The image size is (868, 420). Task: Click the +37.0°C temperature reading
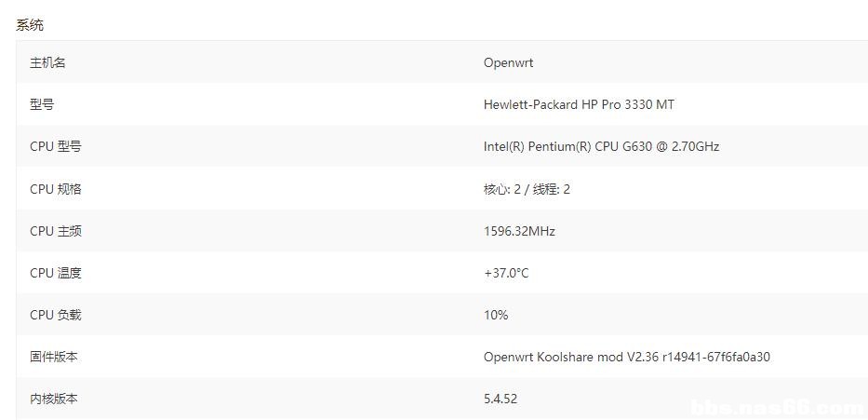506,273
